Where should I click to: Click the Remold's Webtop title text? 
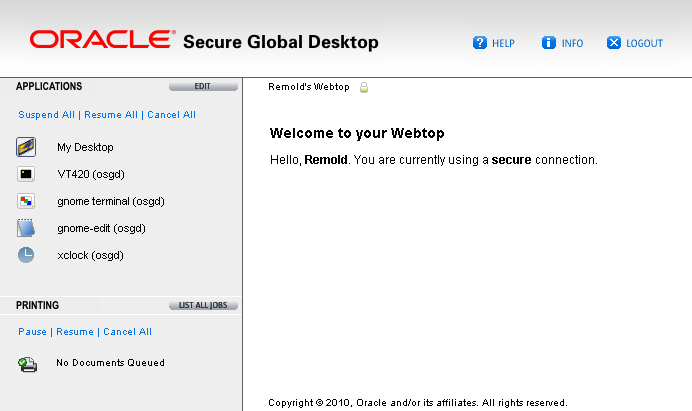coord(309,87)
